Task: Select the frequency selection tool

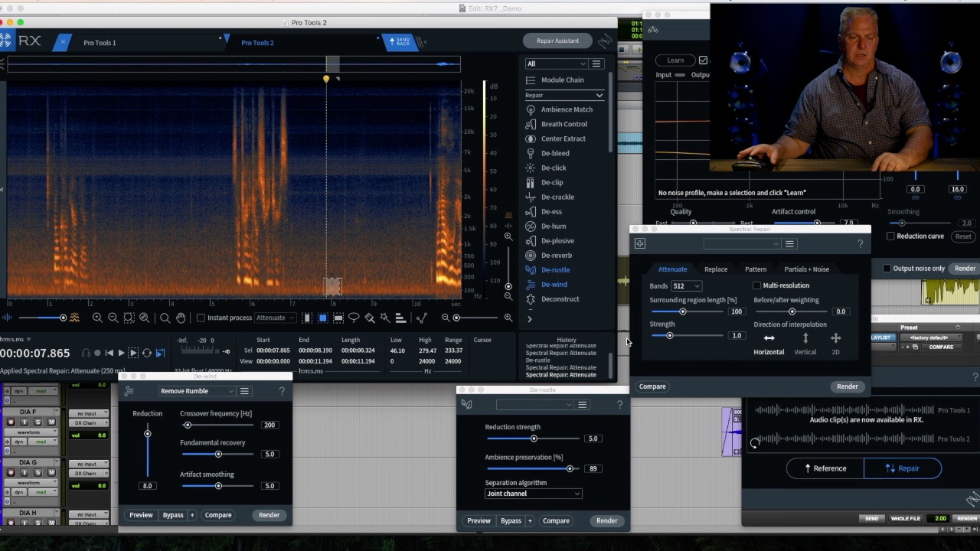Action: click(338, 318)
